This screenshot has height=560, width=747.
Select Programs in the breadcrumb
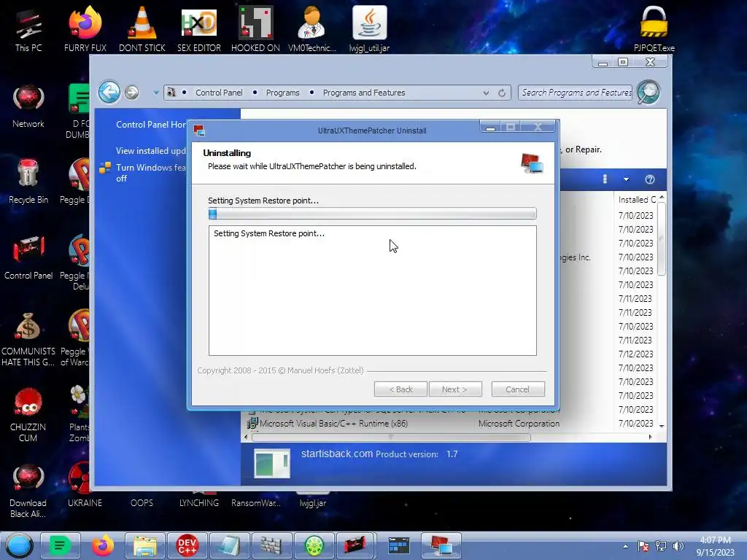click(282, 93)
